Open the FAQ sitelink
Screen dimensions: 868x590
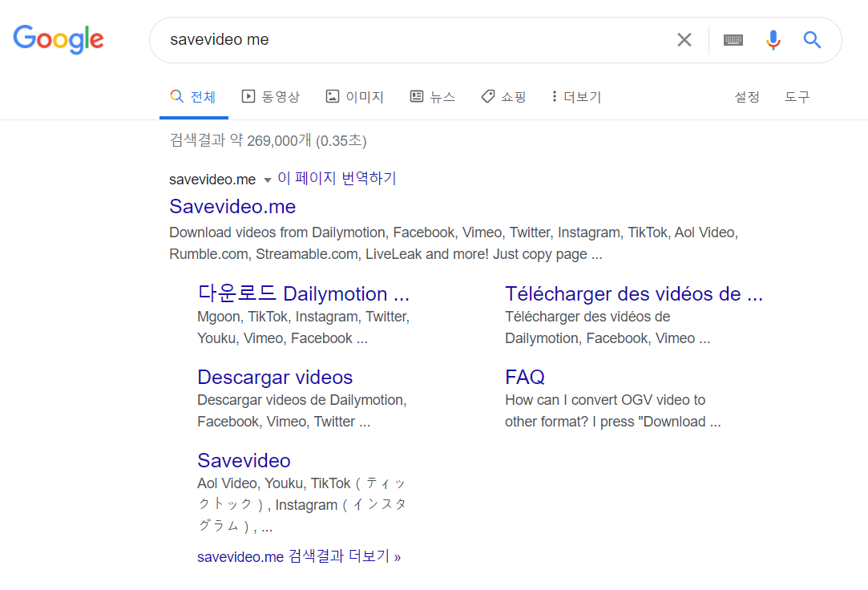pyautogui.click(x=525, y=377)
